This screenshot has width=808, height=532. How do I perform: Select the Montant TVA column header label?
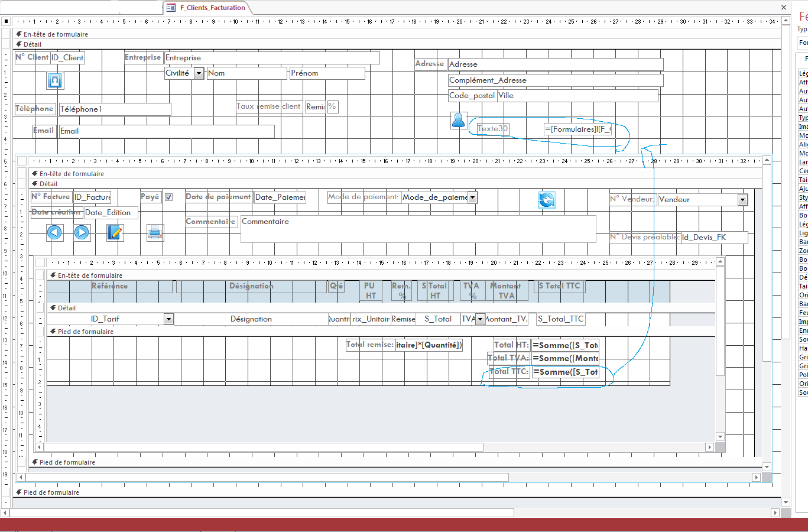[506, 290]
